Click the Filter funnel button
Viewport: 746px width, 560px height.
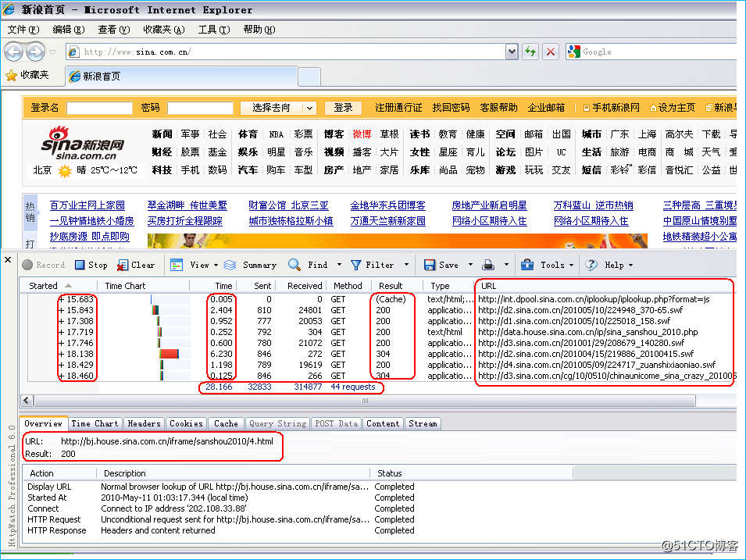pyautogui.click(x=373, y=265)
